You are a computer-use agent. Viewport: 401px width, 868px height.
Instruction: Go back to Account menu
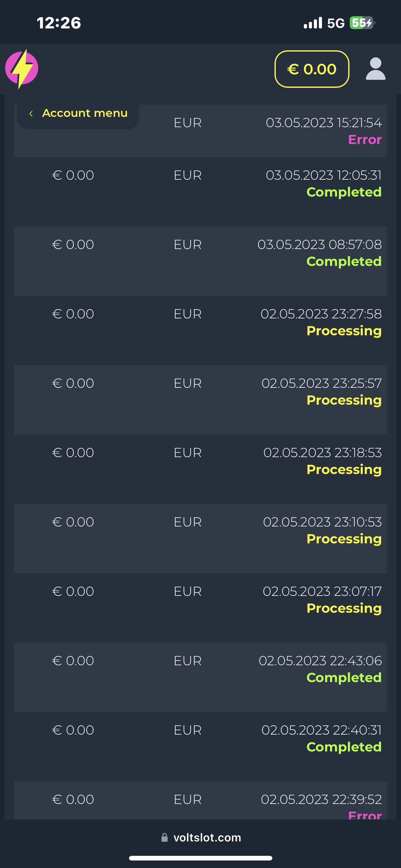tap(85, 113)
